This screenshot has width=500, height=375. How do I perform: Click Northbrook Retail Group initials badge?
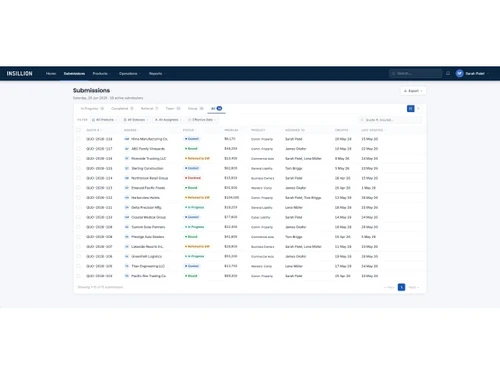coord(127,178)
